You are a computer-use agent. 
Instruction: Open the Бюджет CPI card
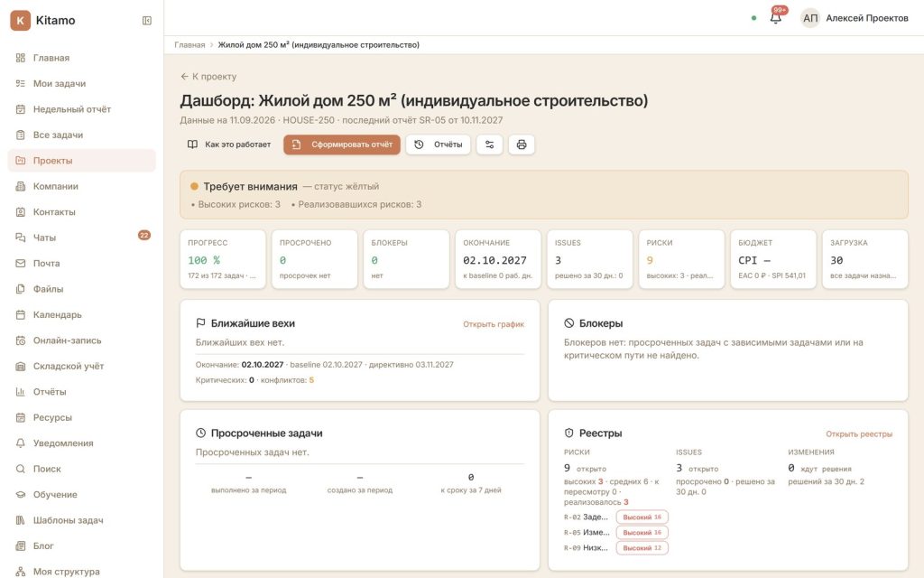tap(773, 259)
